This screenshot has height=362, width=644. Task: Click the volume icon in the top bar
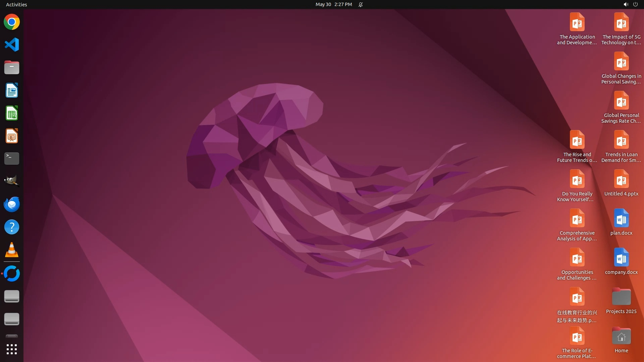pyautogui.click(x=626, y=4)
